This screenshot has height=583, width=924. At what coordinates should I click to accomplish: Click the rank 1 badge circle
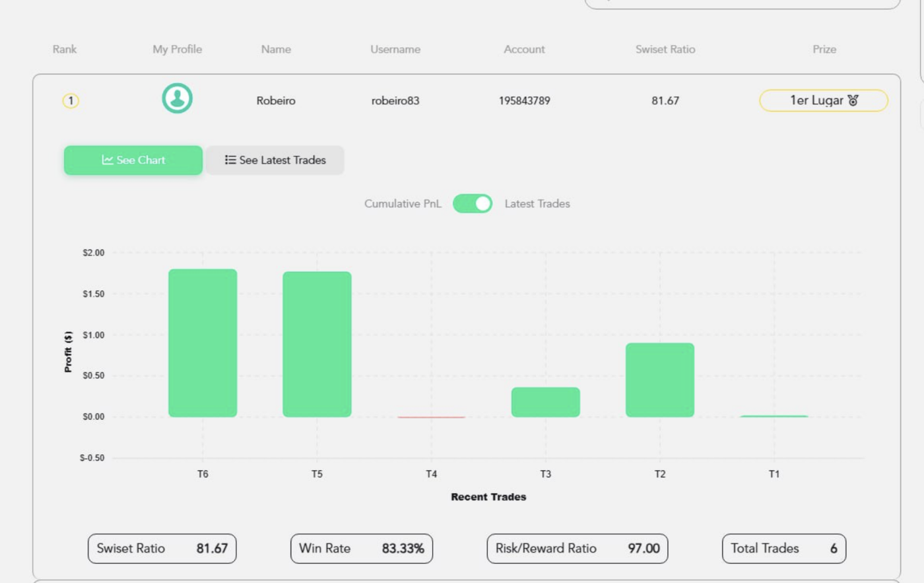coord(71,101)
